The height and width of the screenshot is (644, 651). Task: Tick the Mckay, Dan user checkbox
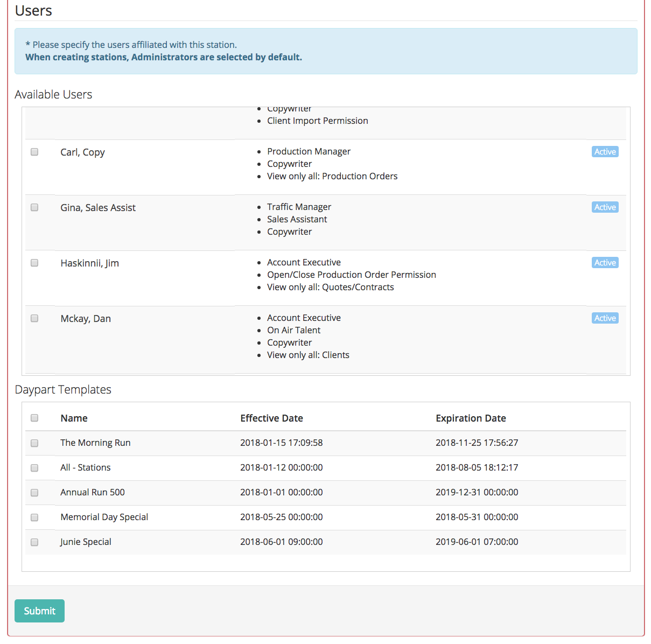[x=34, y=318]
